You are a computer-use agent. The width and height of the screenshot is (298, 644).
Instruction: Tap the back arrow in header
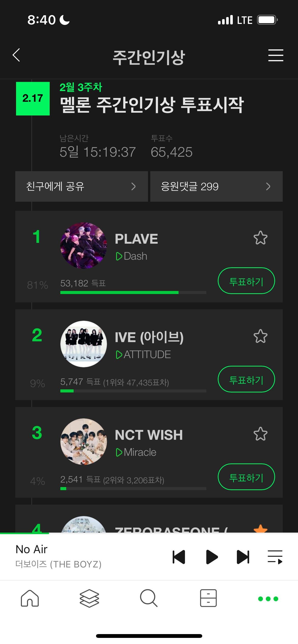point(16,55)
